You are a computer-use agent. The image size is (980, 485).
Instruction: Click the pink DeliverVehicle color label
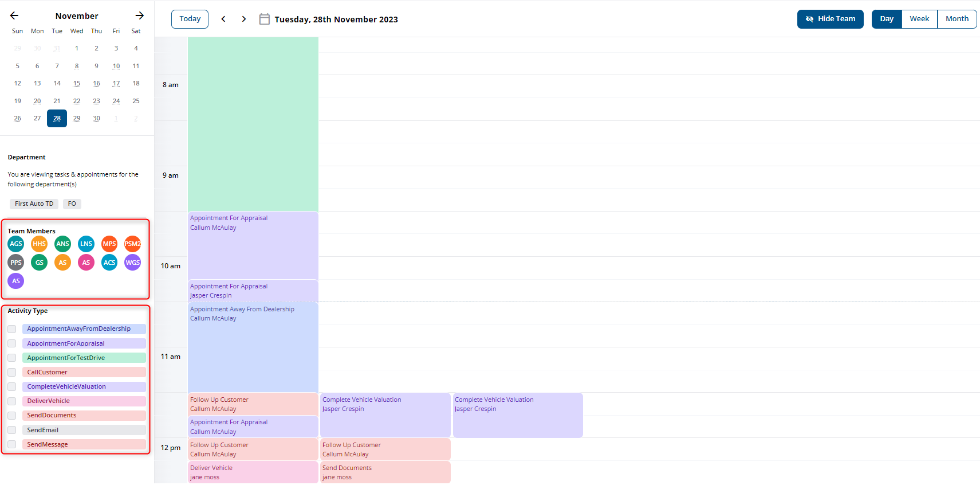[x=84, y=401]
